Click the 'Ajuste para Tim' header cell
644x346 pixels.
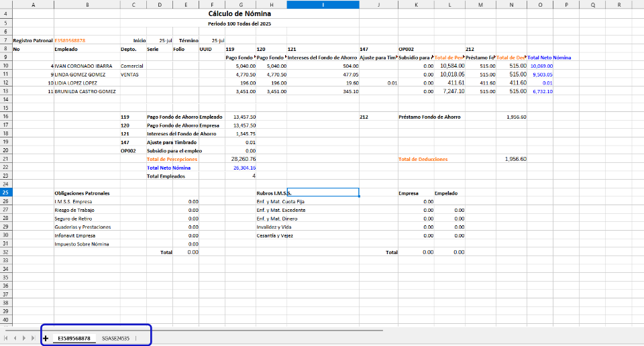pos(378,58)
